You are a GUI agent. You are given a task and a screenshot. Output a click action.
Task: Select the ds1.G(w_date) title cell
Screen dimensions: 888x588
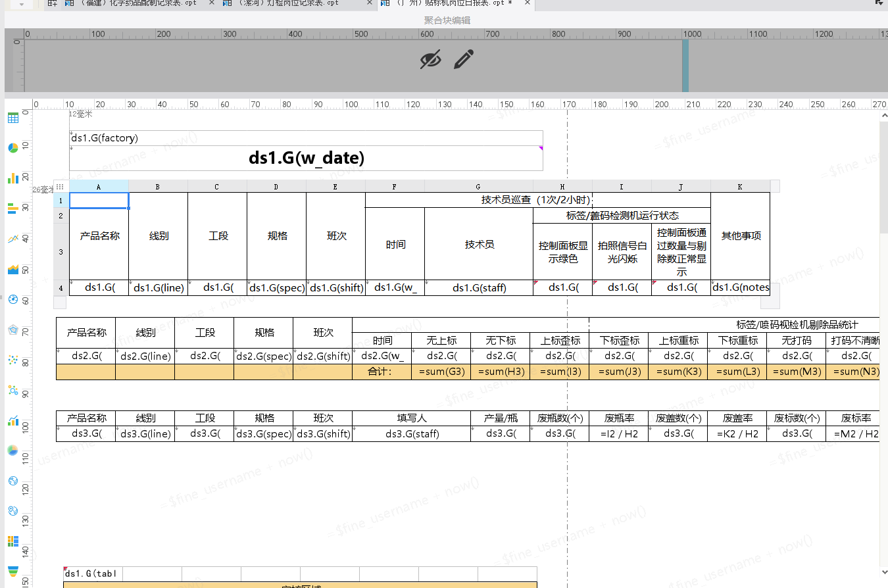point(306,158)
